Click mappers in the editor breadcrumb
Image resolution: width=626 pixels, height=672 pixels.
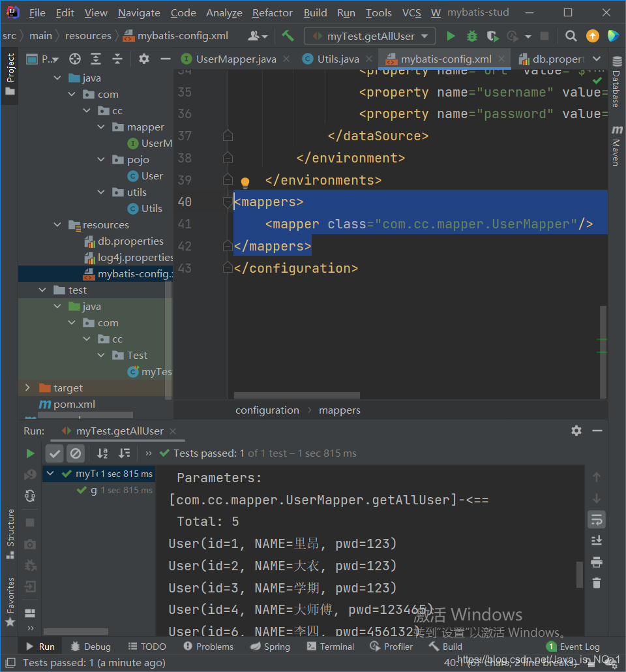click(x=339, y=410)
